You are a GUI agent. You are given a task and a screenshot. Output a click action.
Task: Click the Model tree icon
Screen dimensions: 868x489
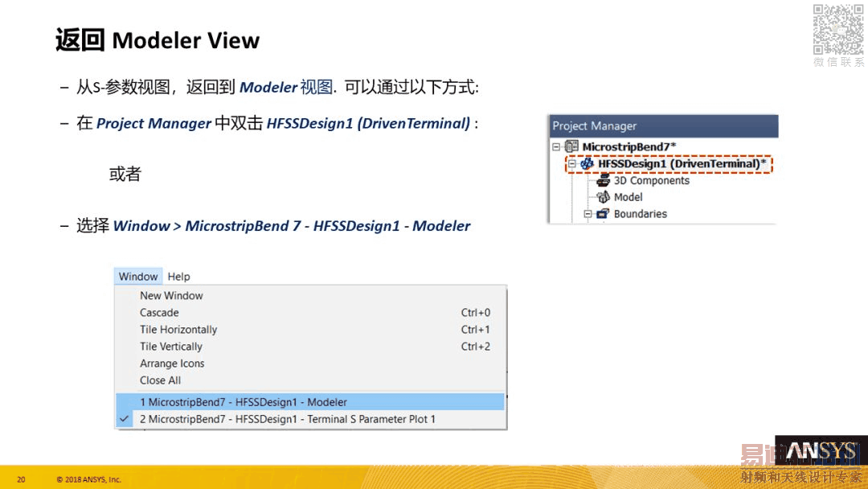(x=603, y=196)
